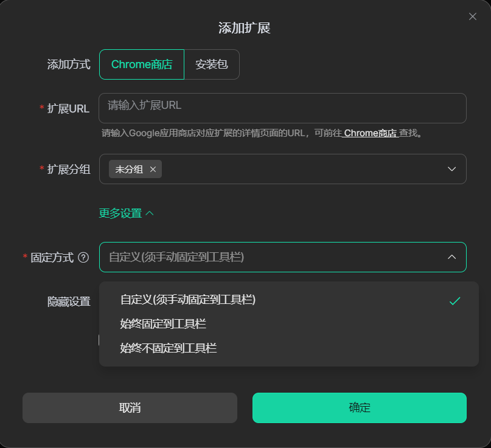Click the 未分组 group tag

click(x=129, y=170)
